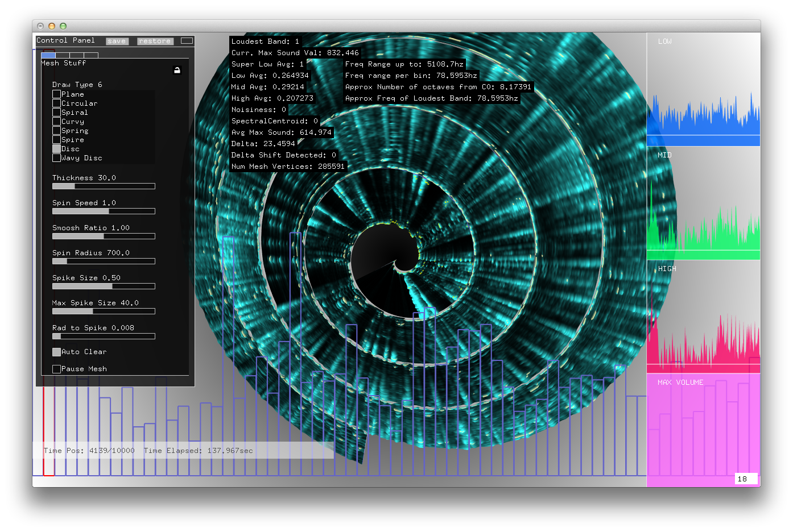Switch to the fourth Control Panel tab
Viewport: 793px width, 532px height.
91,55
